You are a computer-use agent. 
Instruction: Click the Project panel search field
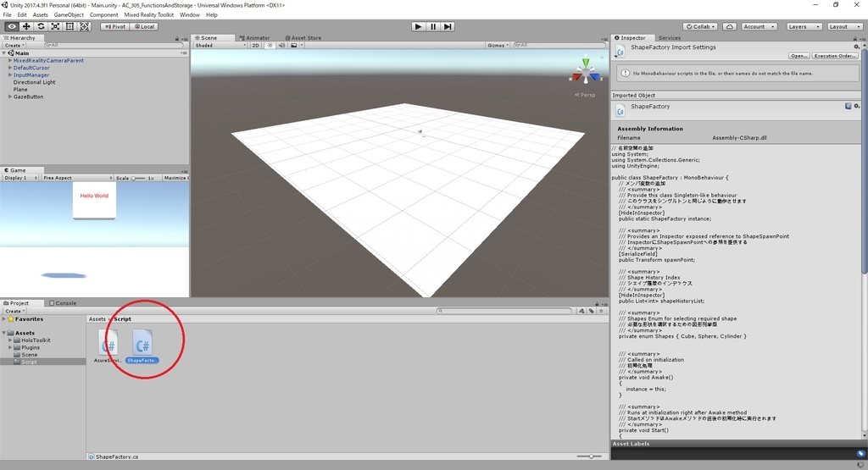pos(504,311)
